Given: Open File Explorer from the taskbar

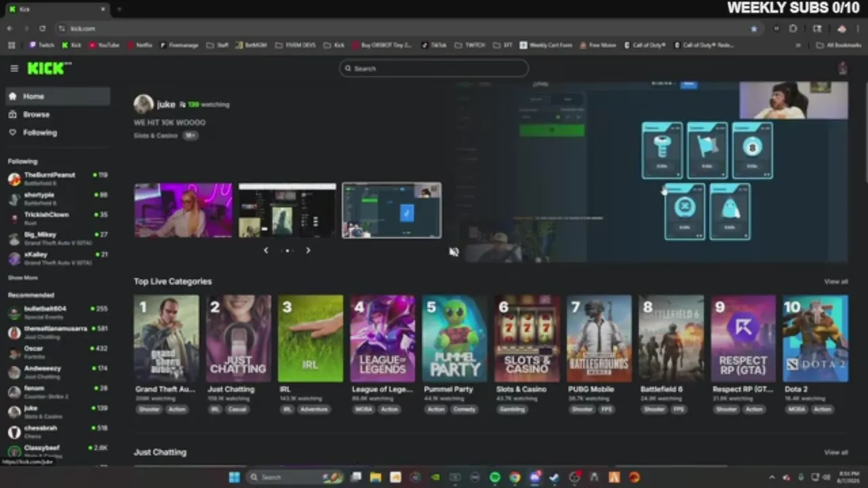Looking at the screenshot, I should coord(376,477).
